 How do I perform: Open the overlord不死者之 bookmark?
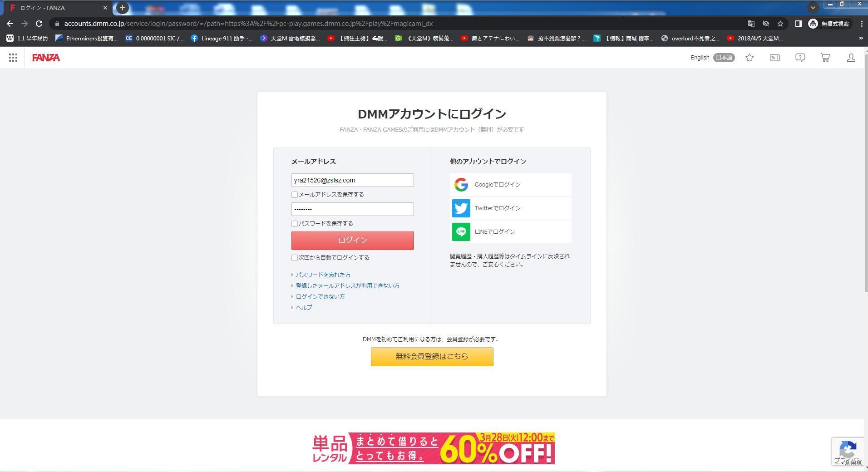(x=690, y=39)
